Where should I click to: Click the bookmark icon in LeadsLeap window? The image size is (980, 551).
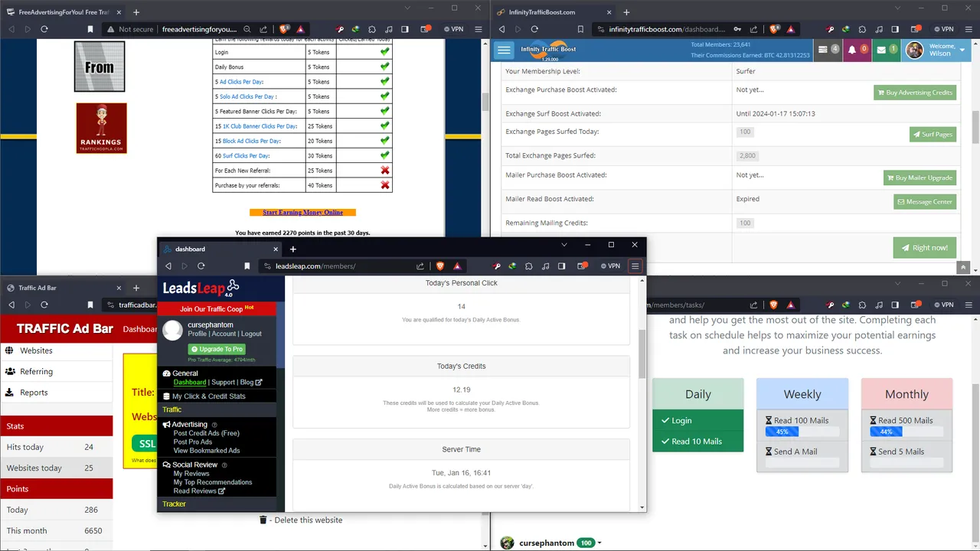(247, 266)
